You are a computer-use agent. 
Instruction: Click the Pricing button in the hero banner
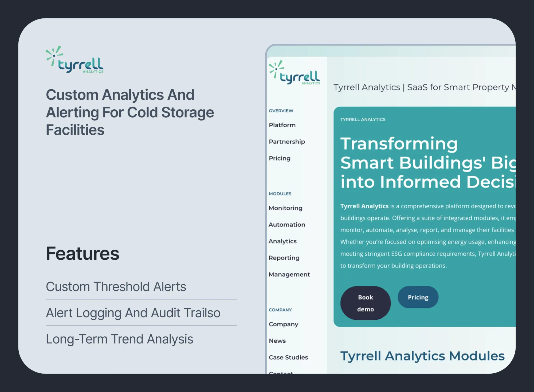pyautogui.click(x=418, y=297)
